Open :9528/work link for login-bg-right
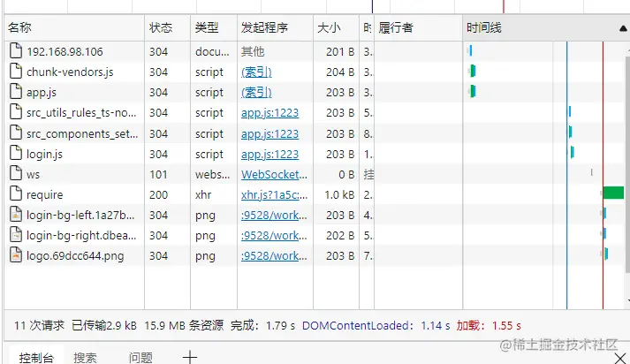The image size is (630, 364). (x=274, y=236)
